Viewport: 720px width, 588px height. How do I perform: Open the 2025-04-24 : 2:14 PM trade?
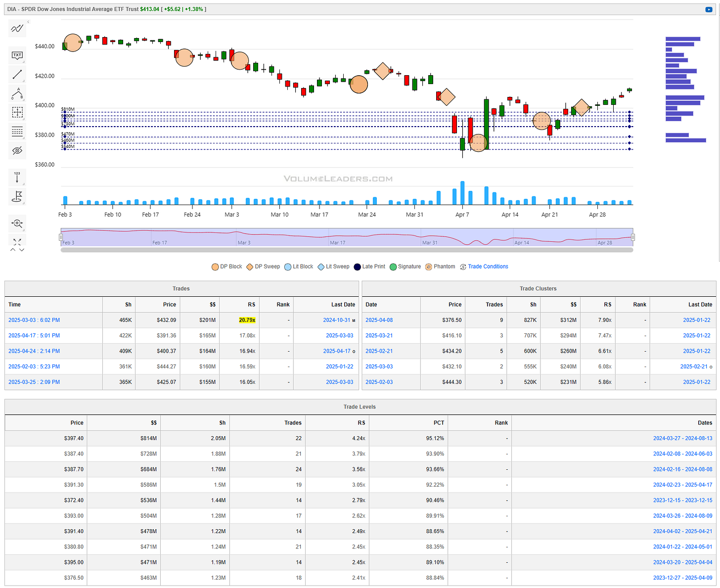tap(34, 351)
